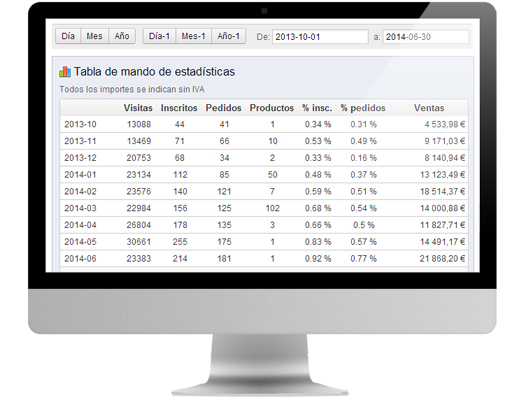
Task: Select the 2014-03 row label
Action: [x=80, y=208]
